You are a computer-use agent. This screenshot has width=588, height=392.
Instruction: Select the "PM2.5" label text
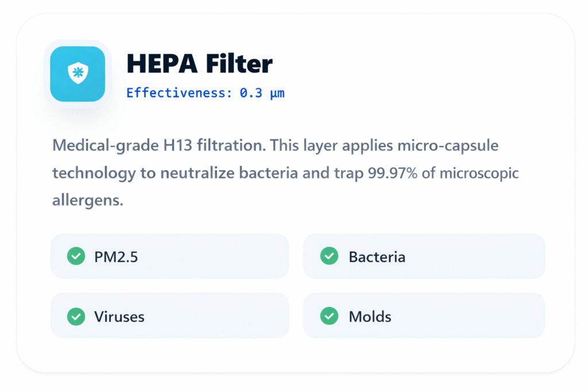point(116,257)
